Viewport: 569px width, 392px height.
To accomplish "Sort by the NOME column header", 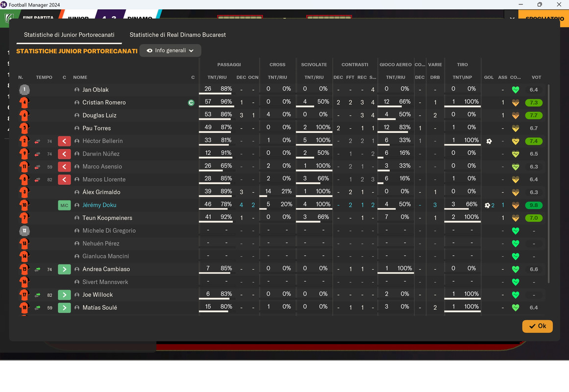I will [80, 77].
